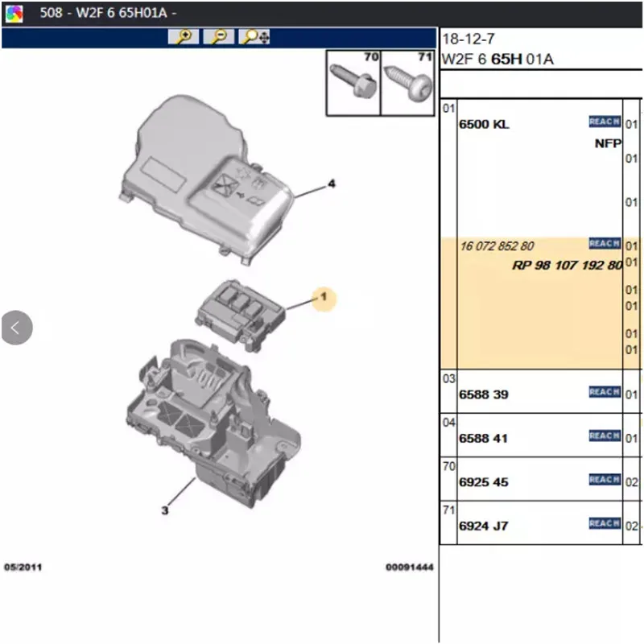Click REACH badge beside 6588 41

605,436
